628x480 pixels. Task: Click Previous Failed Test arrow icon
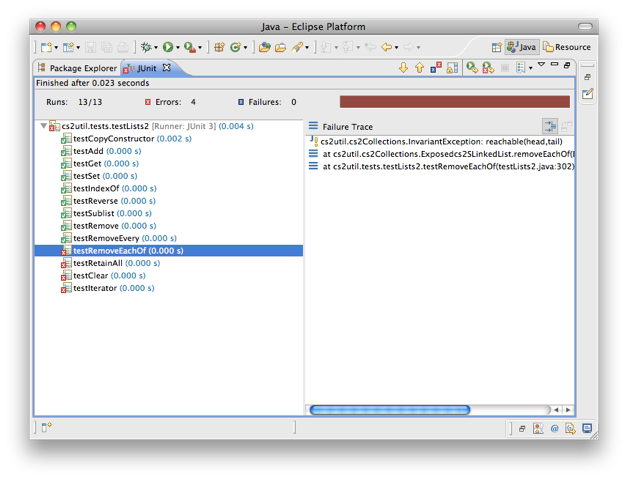(x=420, y=68)
